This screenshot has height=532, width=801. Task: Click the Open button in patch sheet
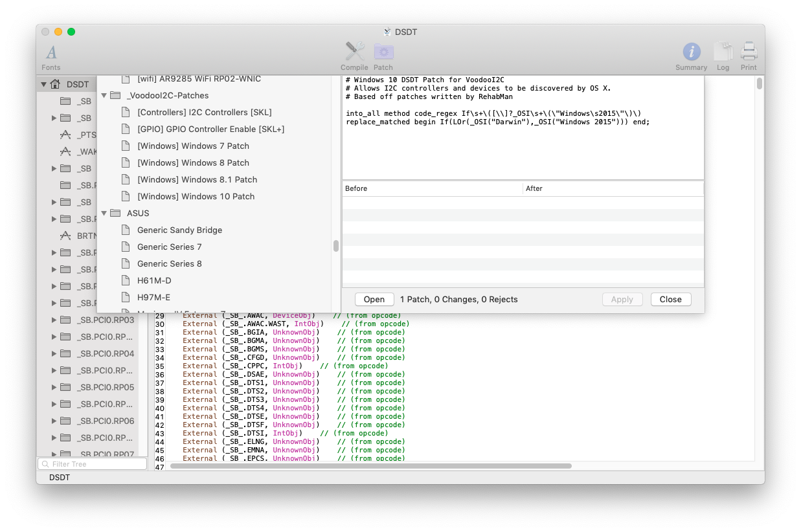[374, 299]
